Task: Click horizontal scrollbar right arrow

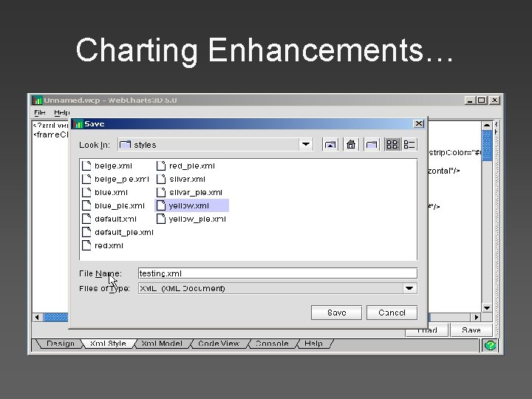Action: click(477, 317)
